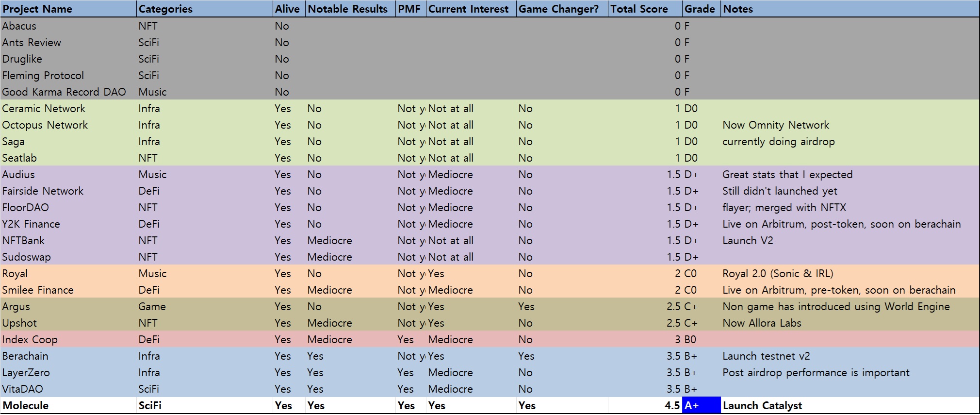Click Index Coop's PMF Yes cell

click(410, 340)
